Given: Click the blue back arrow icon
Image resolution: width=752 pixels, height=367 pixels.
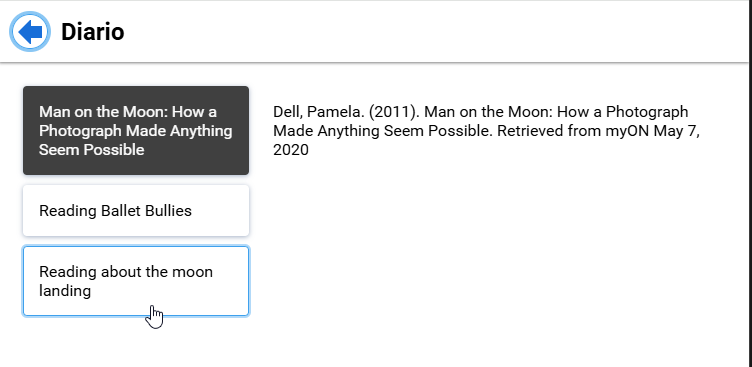Looking at the screenshot, I should click(30, 32).
